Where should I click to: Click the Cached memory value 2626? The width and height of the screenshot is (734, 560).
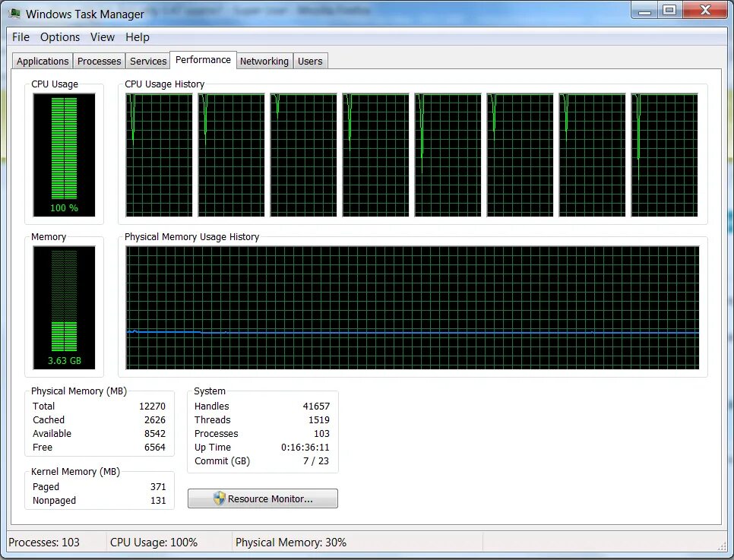point(155,419)
